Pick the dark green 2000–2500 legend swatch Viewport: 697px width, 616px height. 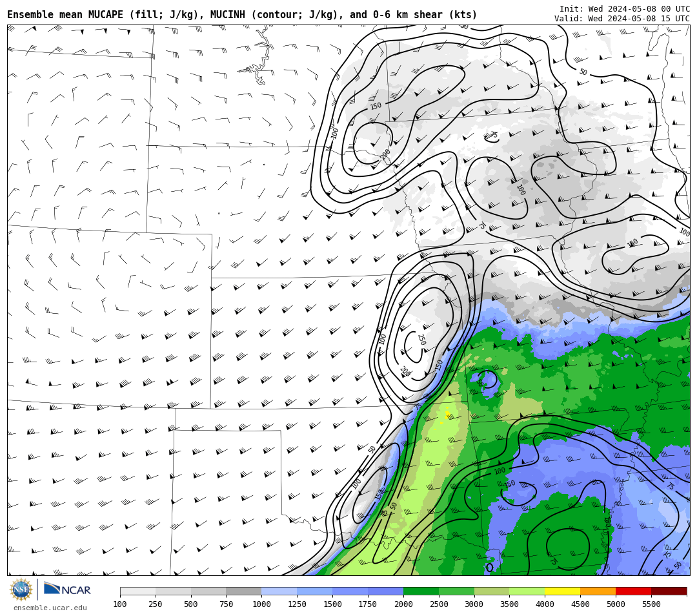click(421, 591)
